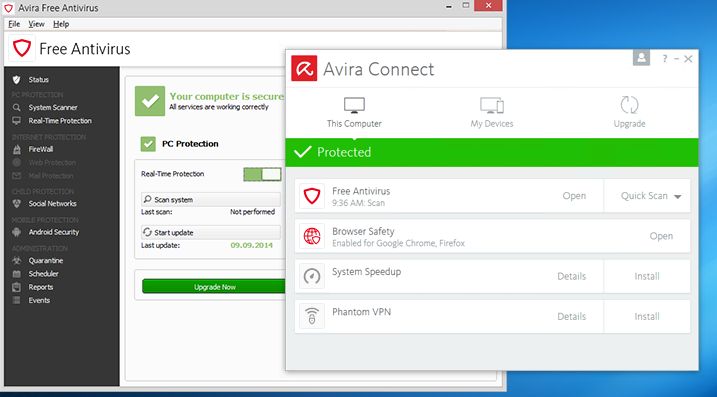Toggle the Real-Time Protection switch

pyautogui.click(x=262, y=174)
